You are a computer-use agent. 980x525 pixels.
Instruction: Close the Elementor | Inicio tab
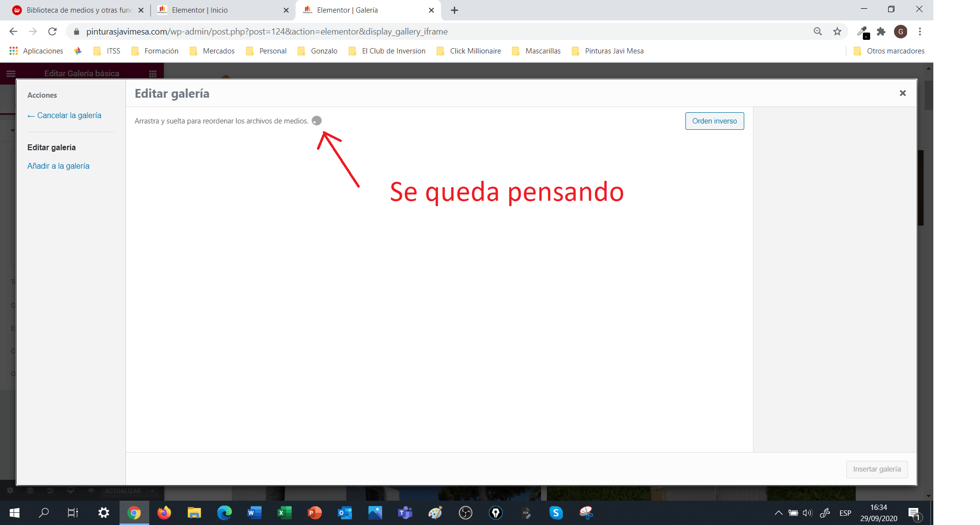coord(286,10)
